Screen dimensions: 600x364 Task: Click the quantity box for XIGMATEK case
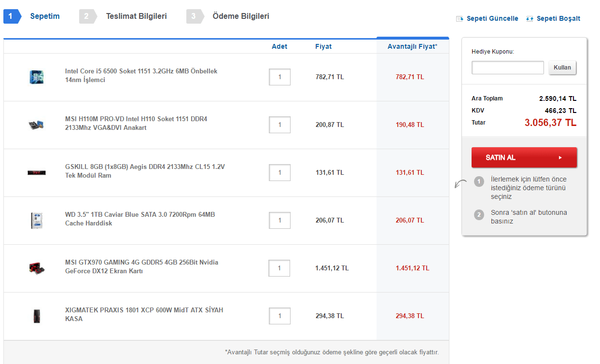coord(279,316)
